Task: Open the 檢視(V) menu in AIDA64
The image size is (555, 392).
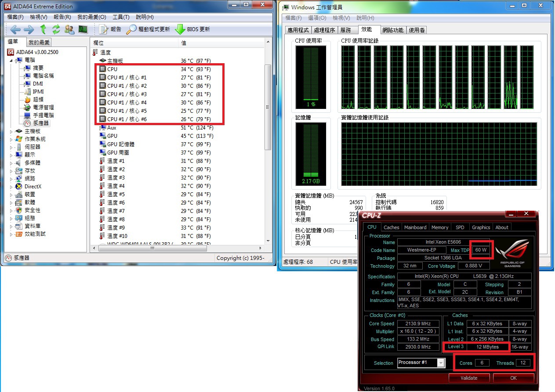Action: [x=39, y=17]
